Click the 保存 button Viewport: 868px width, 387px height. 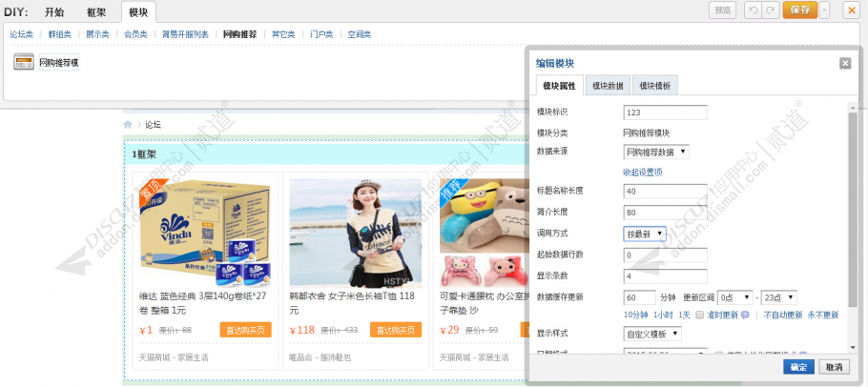[x=800, y=10]
